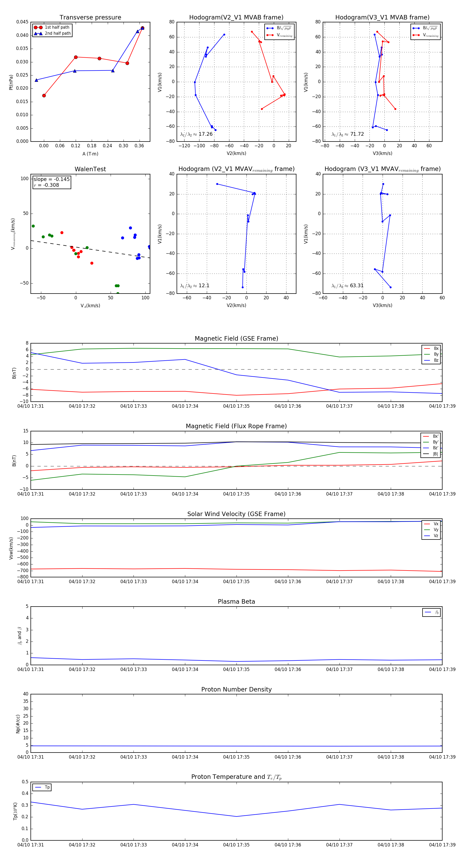Click "04/10 17:36" tick under Flux Rope Frame plot
Image resolution: width=473 pixels, height=868 pixels.
288,494
